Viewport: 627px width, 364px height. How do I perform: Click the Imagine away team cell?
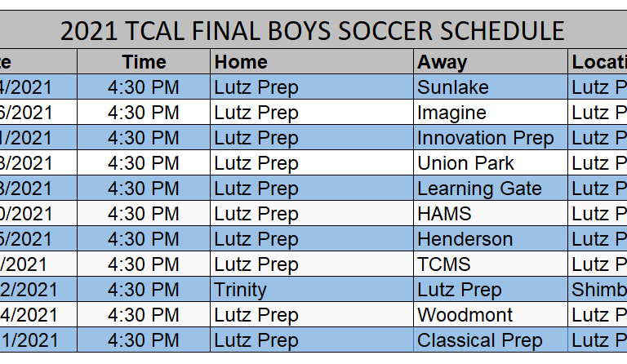point(491,112)
